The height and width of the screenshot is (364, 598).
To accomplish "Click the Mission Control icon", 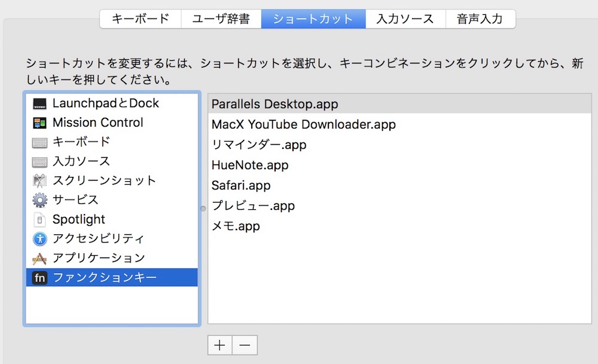I will [39, 123].
